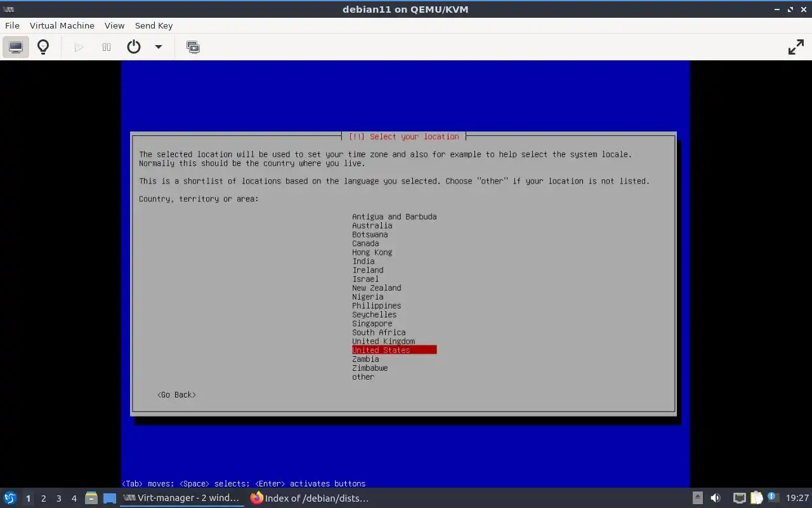This screenshot has width=812, height=508.
Task: Expand the shutdown options dropdown arrow
Action: (159, 47)
